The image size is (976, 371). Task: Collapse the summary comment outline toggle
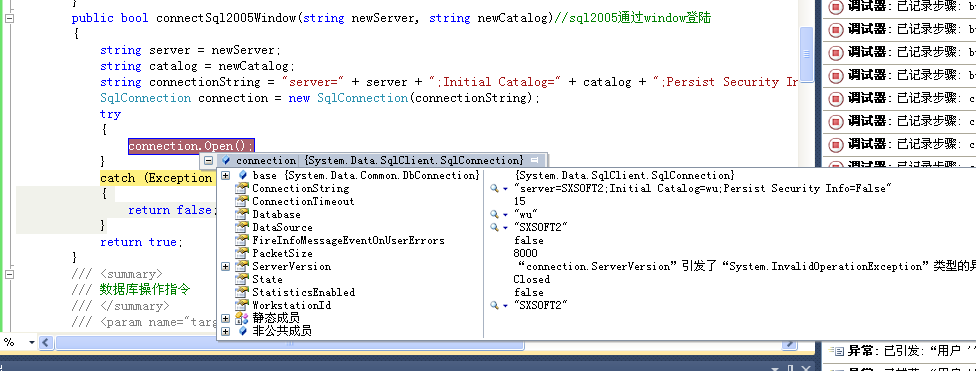[x=9, y=274]
